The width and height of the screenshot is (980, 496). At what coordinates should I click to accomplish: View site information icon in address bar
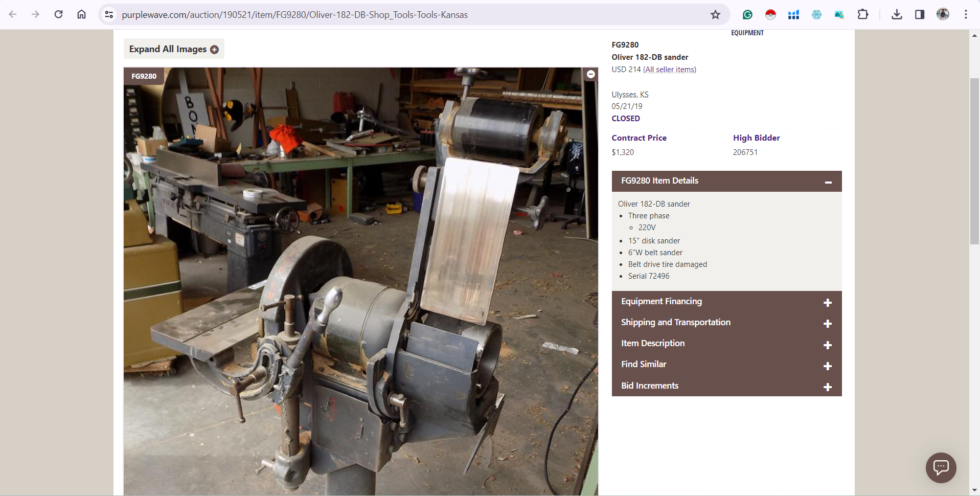coord(109,14)
